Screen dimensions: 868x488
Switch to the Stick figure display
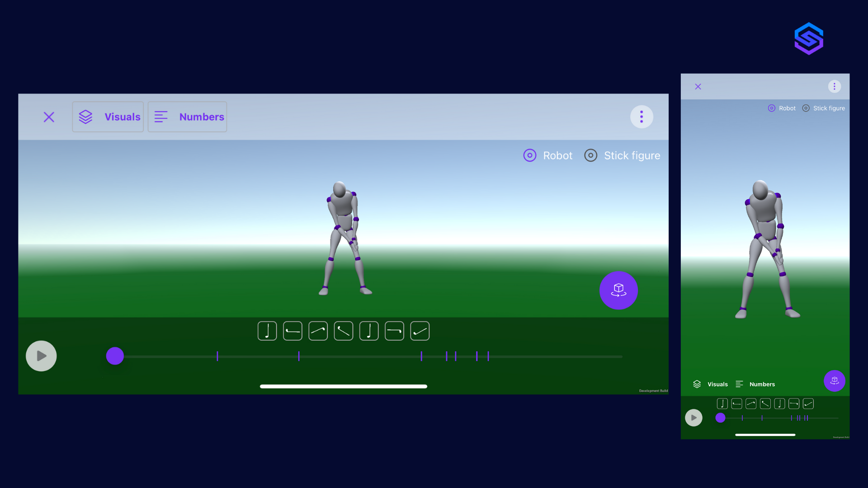622,155
